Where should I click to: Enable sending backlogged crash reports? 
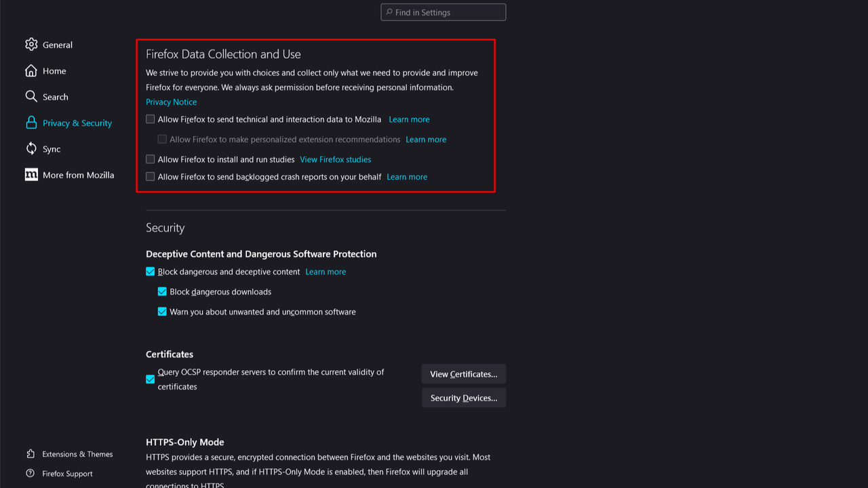click(151, 177)
